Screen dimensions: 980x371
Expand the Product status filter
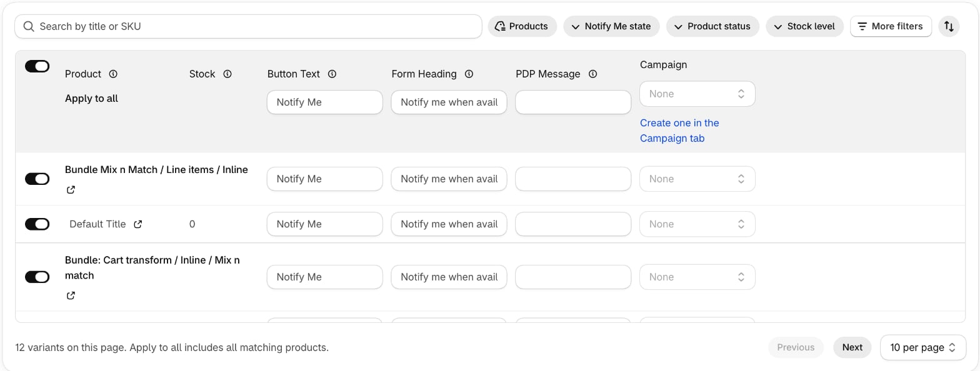click(712, 26)
